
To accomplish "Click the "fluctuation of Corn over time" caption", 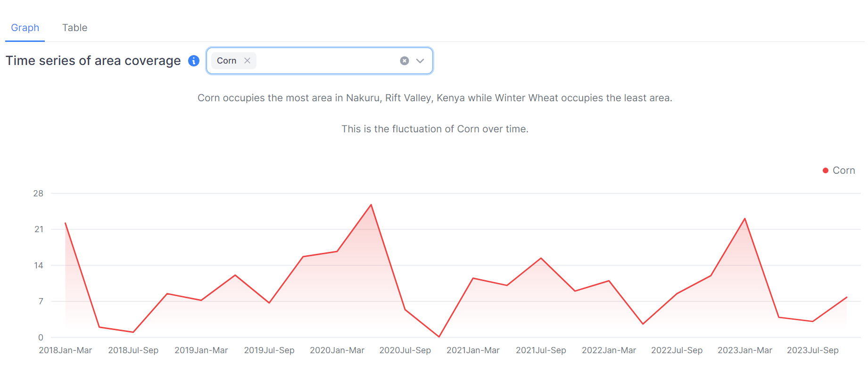I will coord(435,129).
